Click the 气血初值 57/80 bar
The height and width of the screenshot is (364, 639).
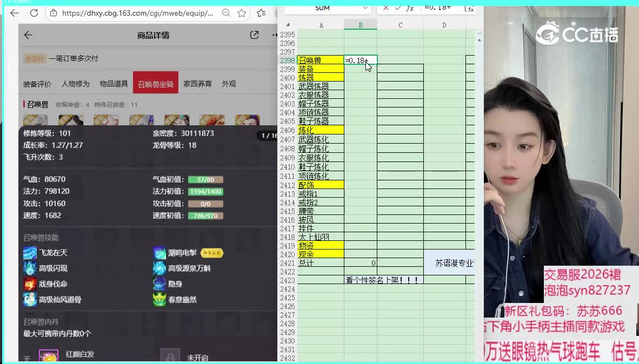coord(205,179)
